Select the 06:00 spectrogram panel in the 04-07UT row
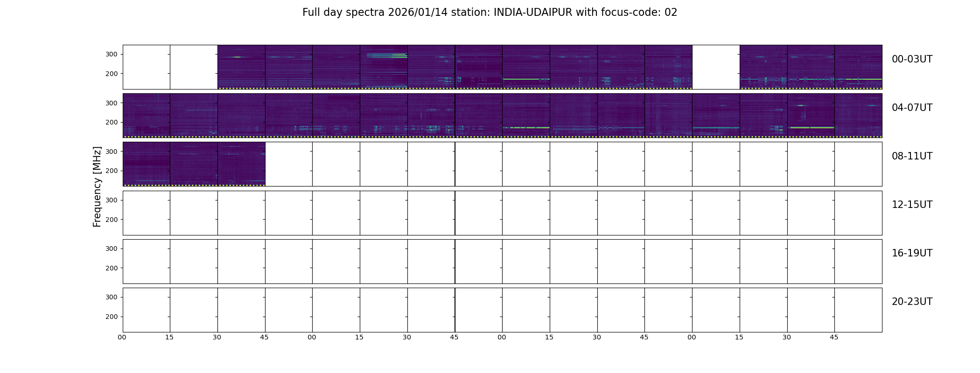The width and height of the screenshot is (980, 373). (526, 116)
